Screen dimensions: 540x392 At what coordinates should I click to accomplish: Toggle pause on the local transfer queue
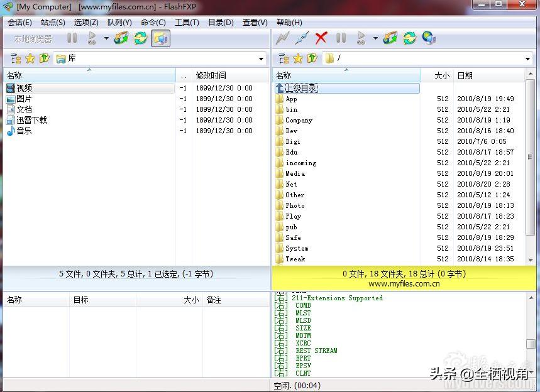pyautogui.click(x=72, y=38)
